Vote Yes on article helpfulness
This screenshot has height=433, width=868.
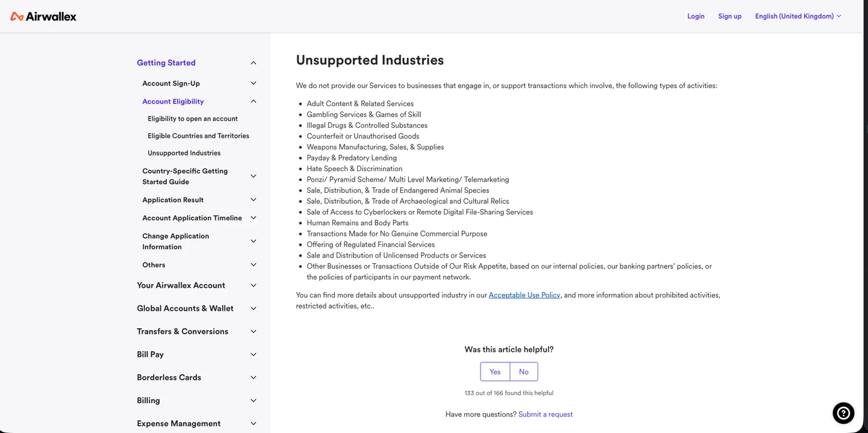point(495,372)
